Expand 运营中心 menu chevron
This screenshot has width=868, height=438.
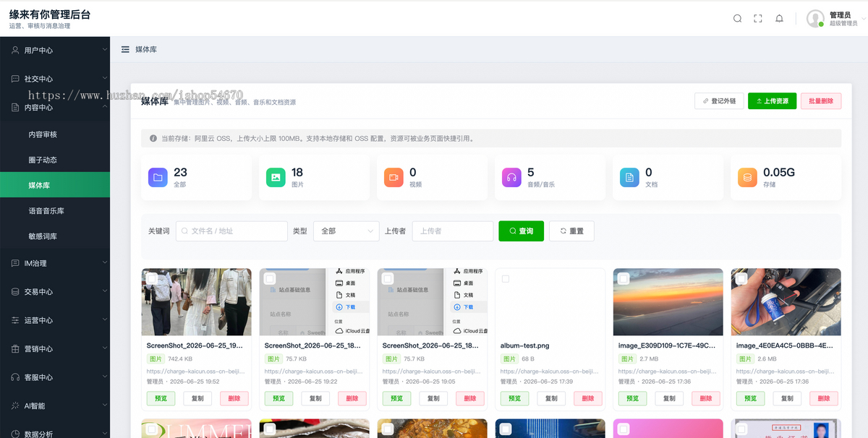104,320
